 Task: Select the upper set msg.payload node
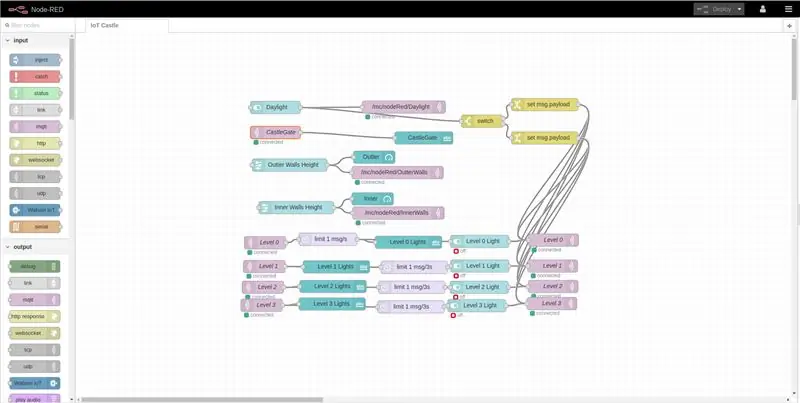coord(545,105)
